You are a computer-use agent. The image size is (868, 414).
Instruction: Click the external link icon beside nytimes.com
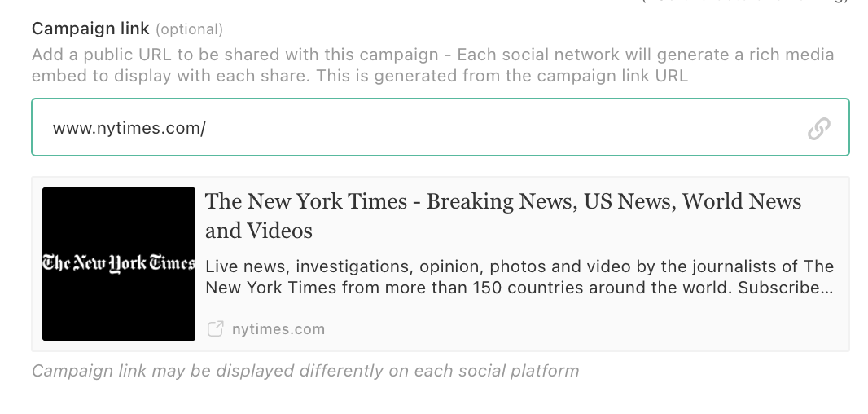coord(215,329)
